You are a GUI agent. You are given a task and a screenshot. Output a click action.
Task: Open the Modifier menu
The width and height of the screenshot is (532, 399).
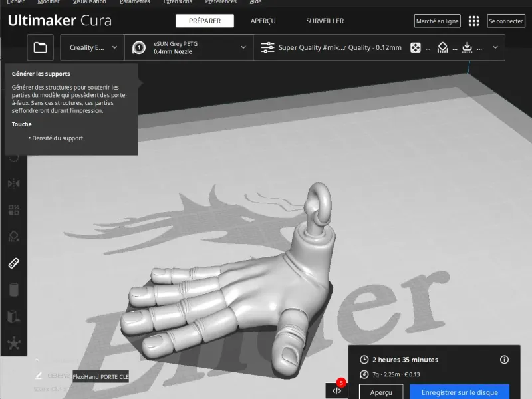[48, 2]
